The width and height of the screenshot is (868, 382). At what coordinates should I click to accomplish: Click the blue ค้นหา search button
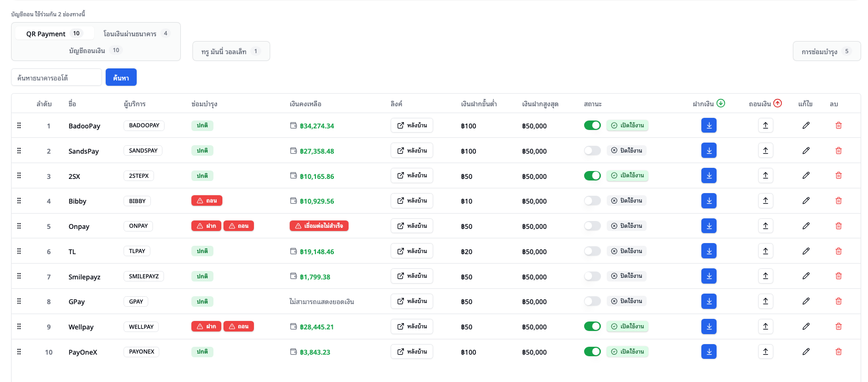click(x=121, y=77)
